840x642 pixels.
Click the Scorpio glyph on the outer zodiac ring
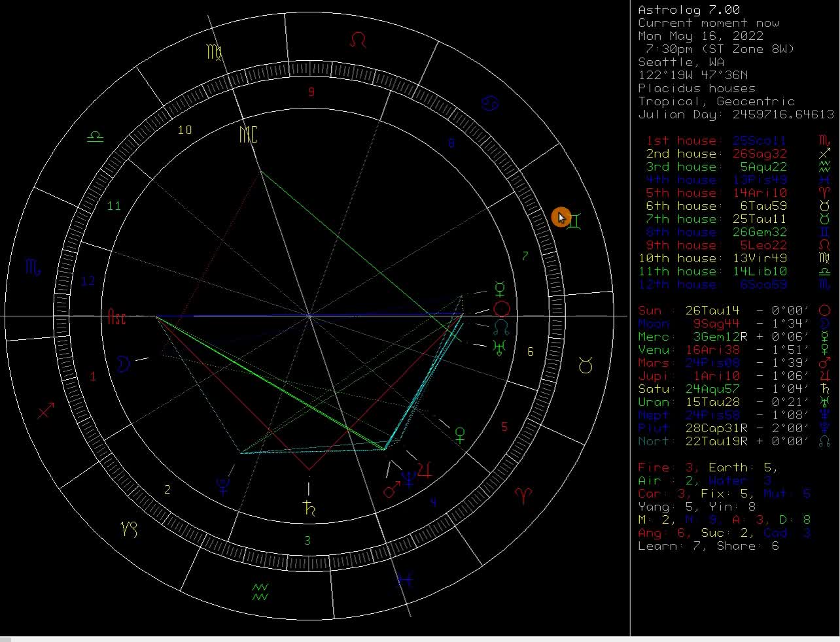[x=33, y=267]
